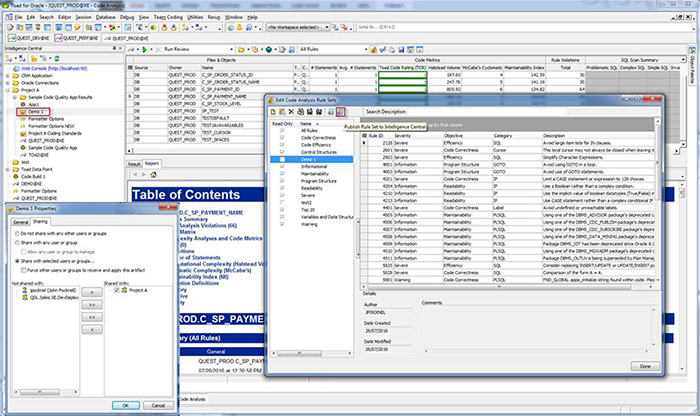Toggle Read Only checkbox for test2 rule set
Screen dimensions: 700x416
coord(282,203)
